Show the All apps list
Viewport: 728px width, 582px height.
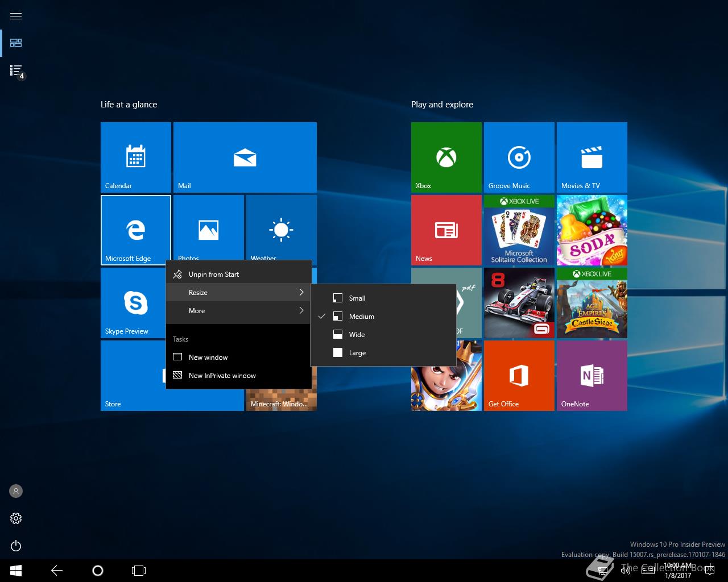click(16, 70)
